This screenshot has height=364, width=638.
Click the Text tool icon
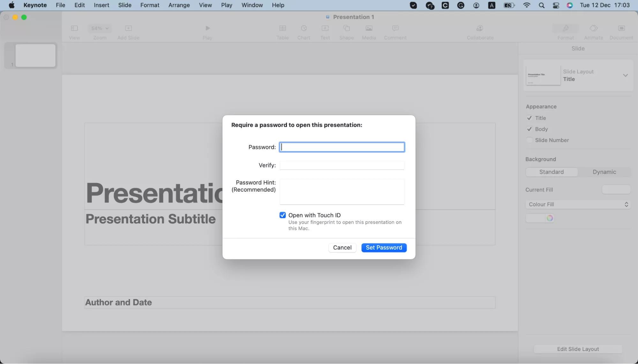coord(325,32)
